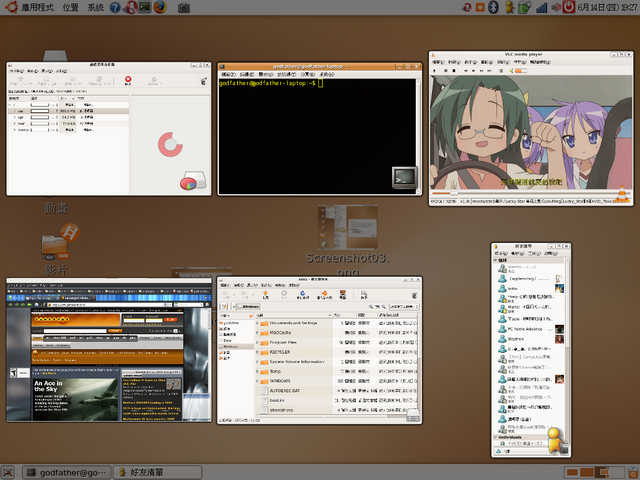Open the first menu in VLC menu bar

pyautogui.click(x=438, y=62)
